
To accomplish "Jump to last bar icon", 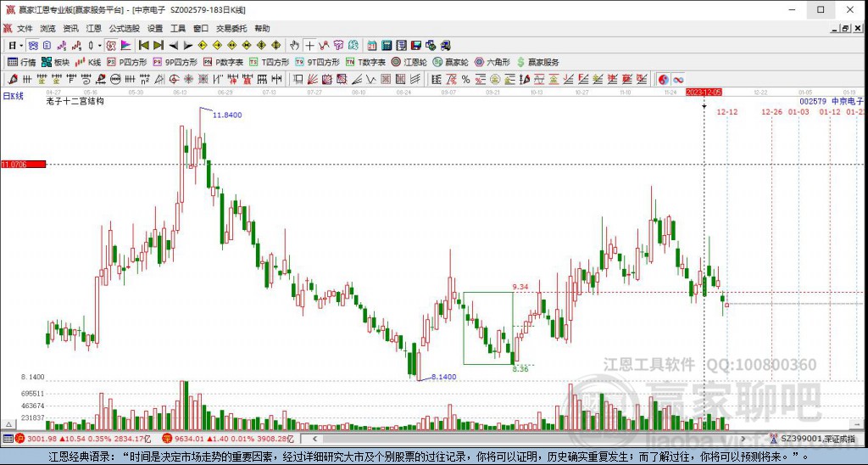I will (x=159, y=46).
